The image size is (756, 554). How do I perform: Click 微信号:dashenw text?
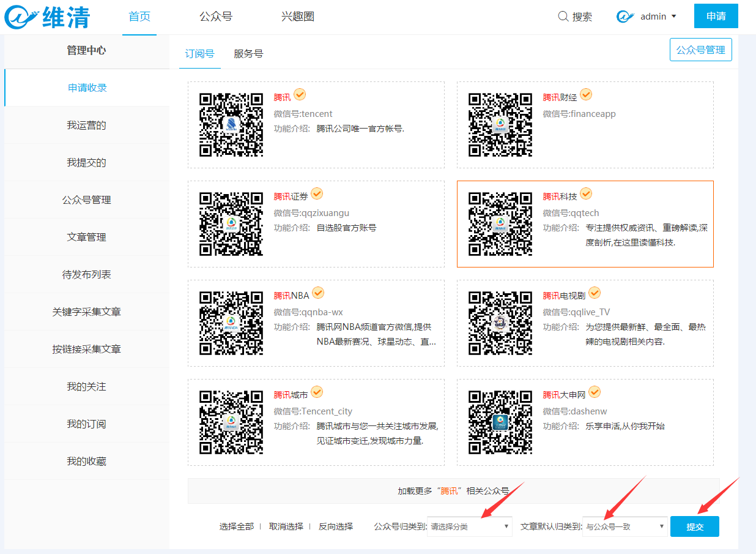(575, 411)
